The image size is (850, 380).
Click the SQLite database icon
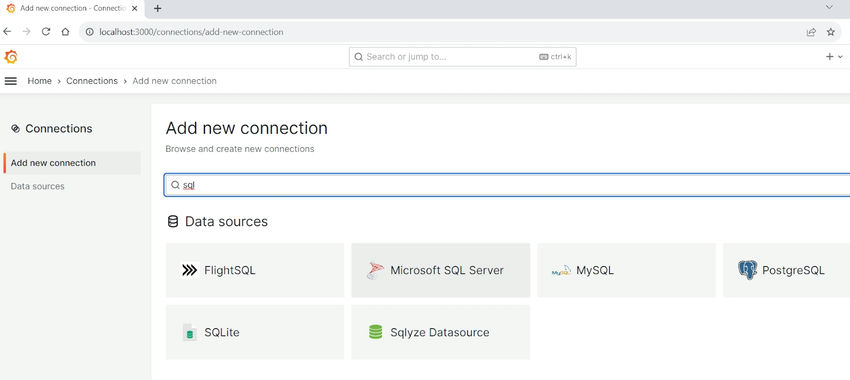point(189,332)
